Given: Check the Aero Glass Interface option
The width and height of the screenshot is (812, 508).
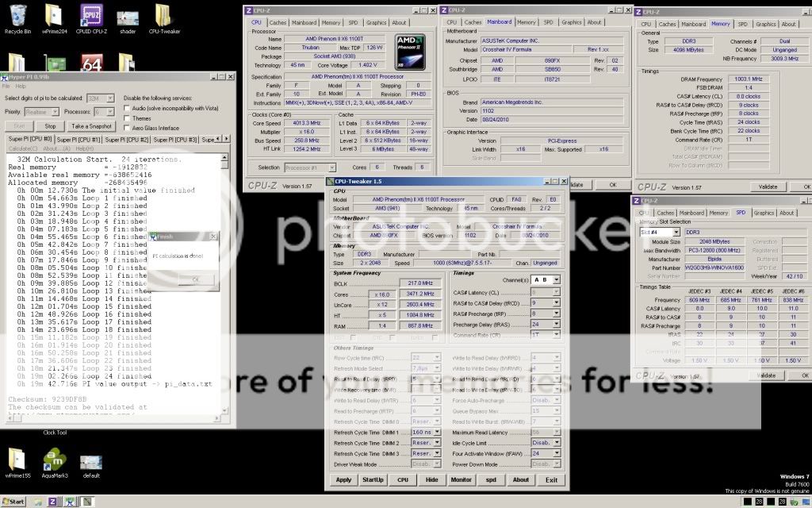Looking at the screenshot, I should pyautogui.click(x=127, y=128).
